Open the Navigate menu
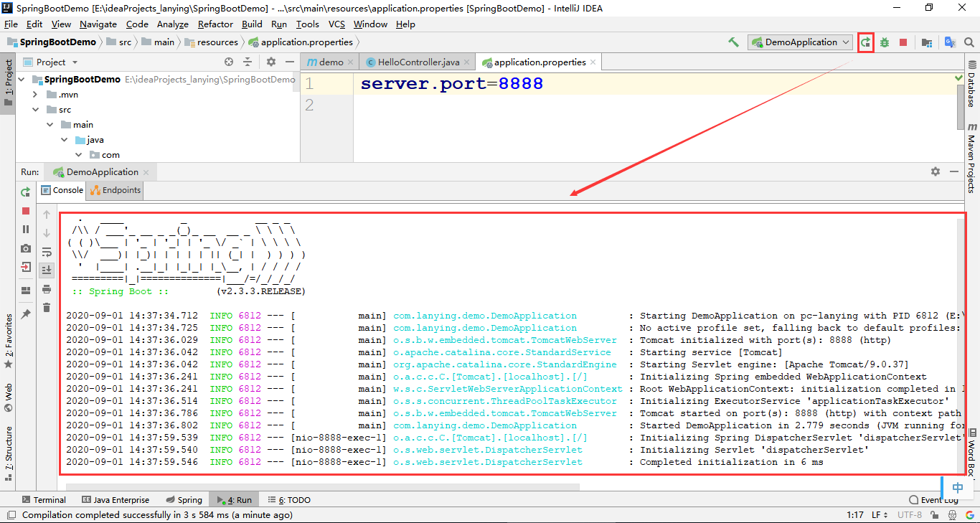980x523 pixels. click(98, 24)
